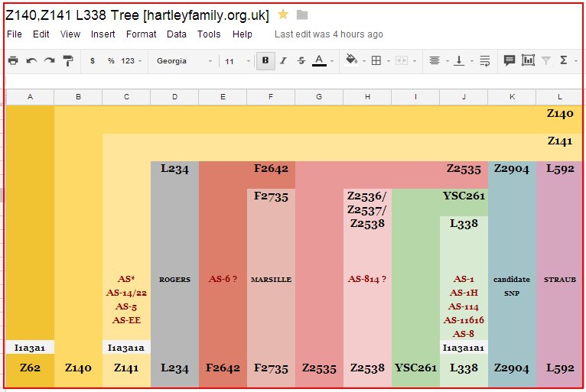Open the fill color picker
This screenshot has height=392, width=586.
[351, 60]
